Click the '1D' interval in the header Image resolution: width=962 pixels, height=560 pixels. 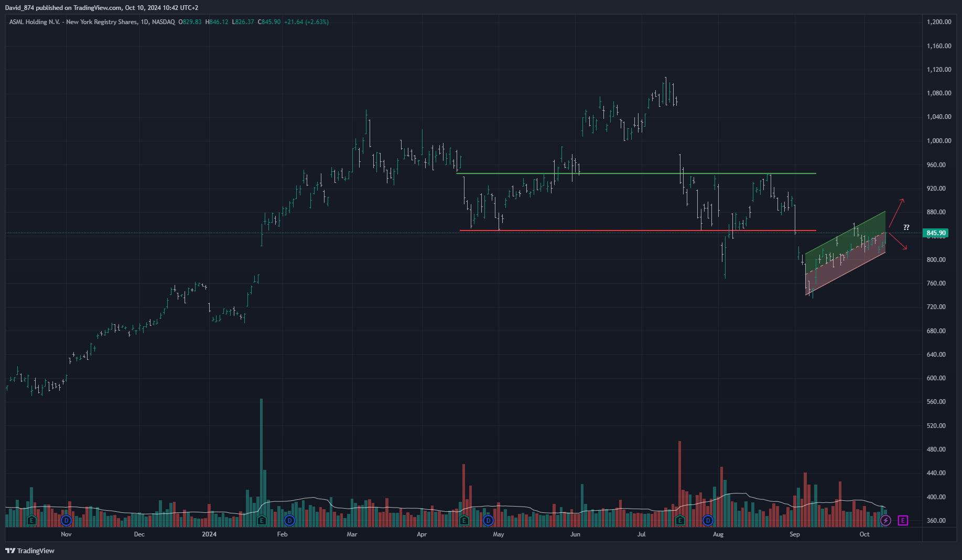coord(145,22)
